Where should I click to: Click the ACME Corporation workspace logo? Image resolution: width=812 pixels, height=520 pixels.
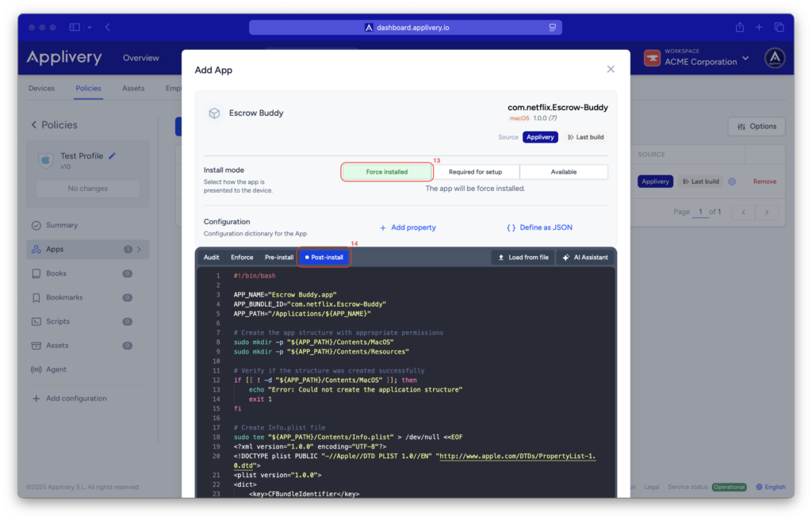pos(652,58)
